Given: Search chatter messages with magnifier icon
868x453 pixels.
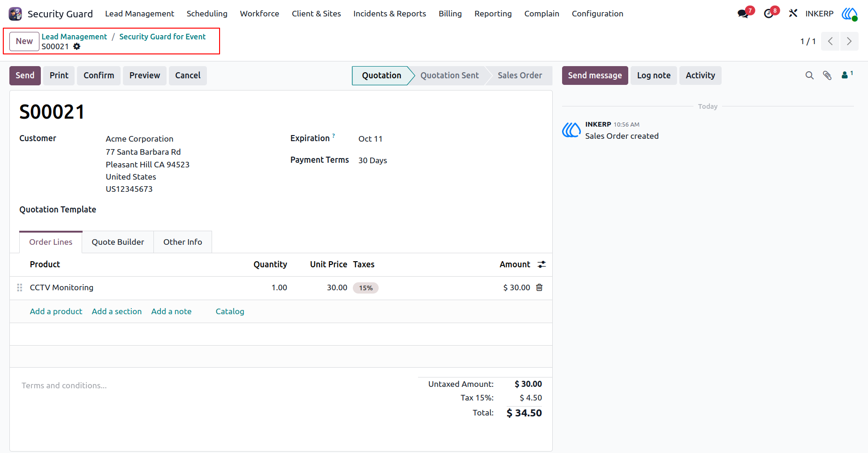Looking at the screenshot, I should point(809,75).
